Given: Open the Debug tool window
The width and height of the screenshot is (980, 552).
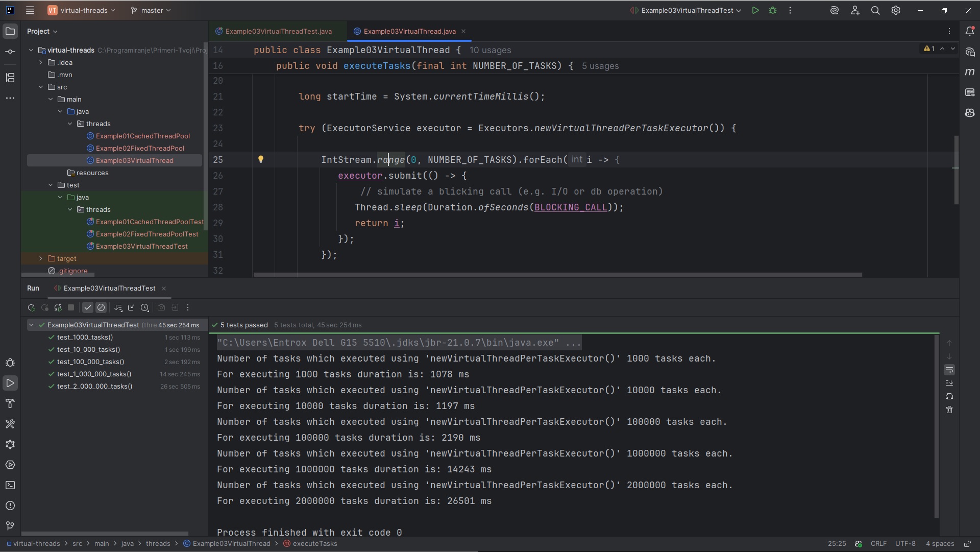Looking at the screenshot, I should [10, 363].
